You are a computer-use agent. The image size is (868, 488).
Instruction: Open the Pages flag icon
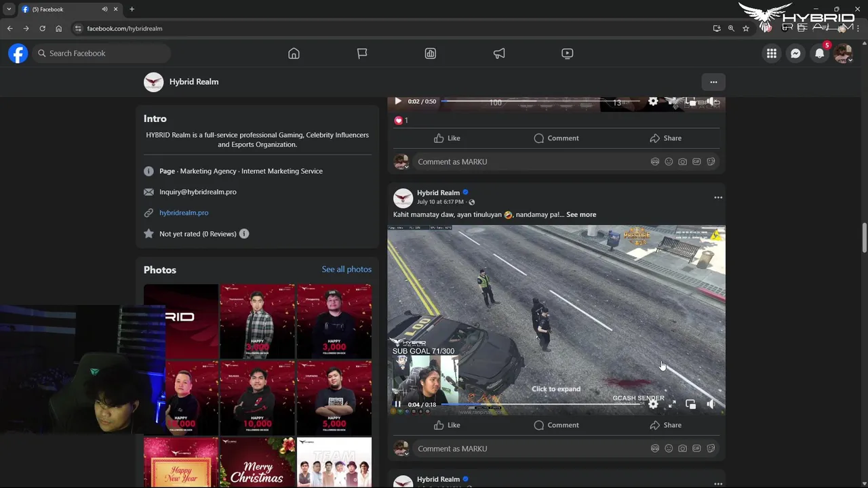(362, 54)
